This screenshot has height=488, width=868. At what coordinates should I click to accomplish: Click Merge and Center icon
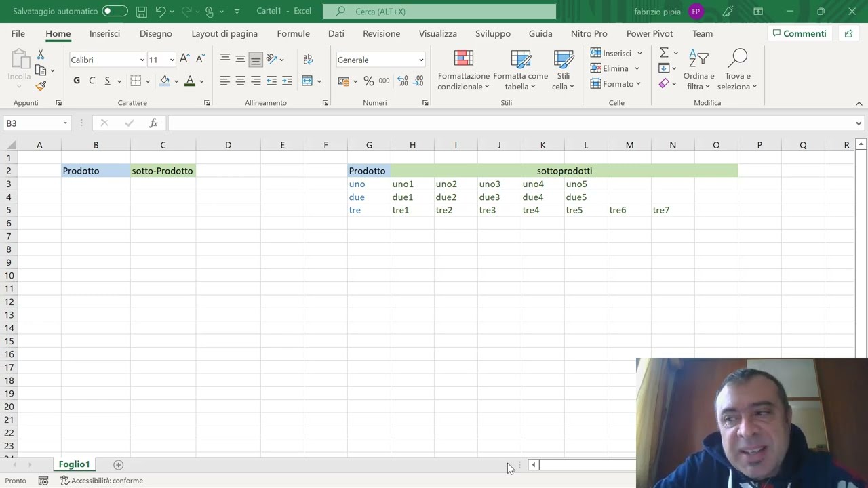pyautogui.click(x=307, y=81)
